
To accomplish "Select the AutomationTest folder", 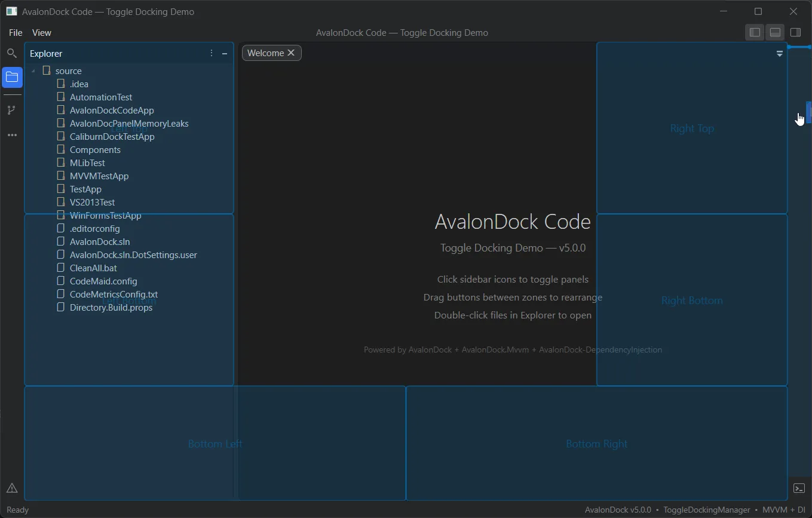I will [x=101, y=97].
